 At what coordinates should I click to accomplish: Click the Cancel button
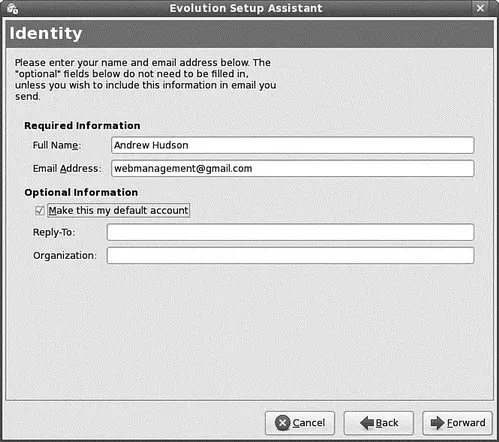[x=300, y=423]
